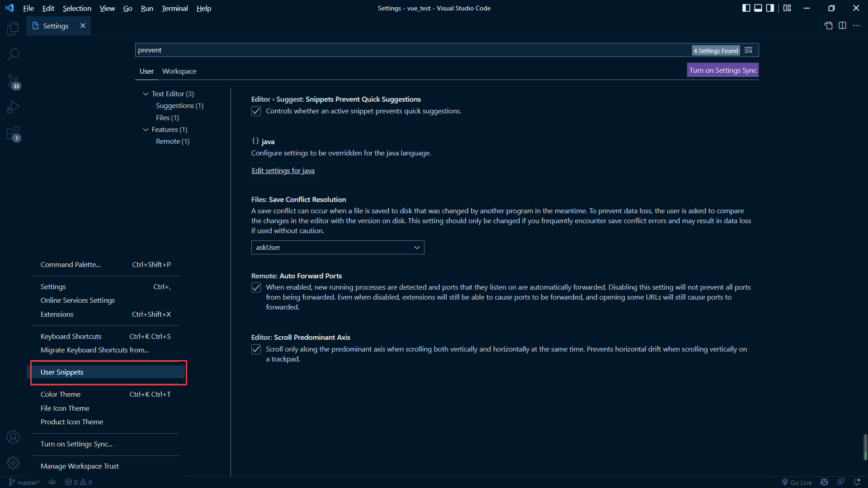Screen dimensions: 868x488
Task: Toggle Snippets Prevent Quick Suggestions checkbox
Action: coord(256,111)
